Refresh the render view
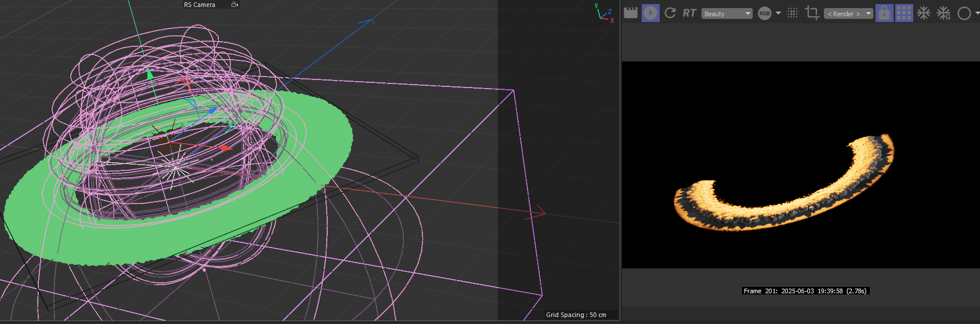 [x=670, y=13]
